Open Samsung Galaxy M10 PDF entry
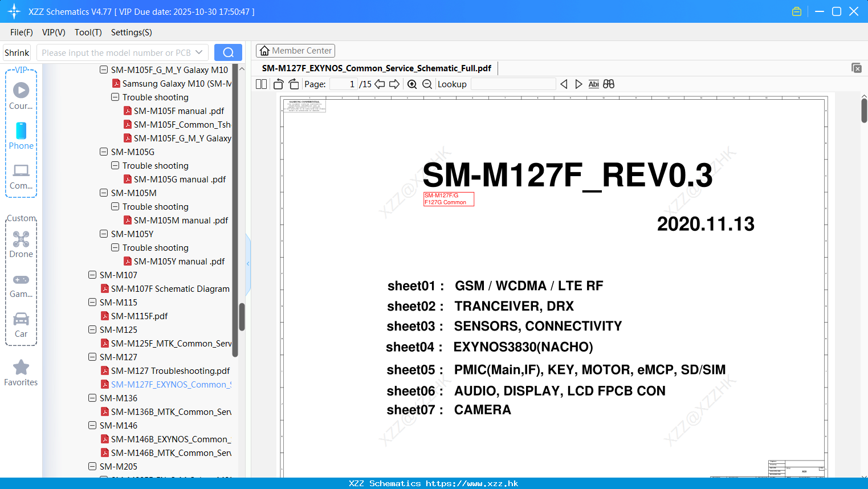 click(177, 84)
